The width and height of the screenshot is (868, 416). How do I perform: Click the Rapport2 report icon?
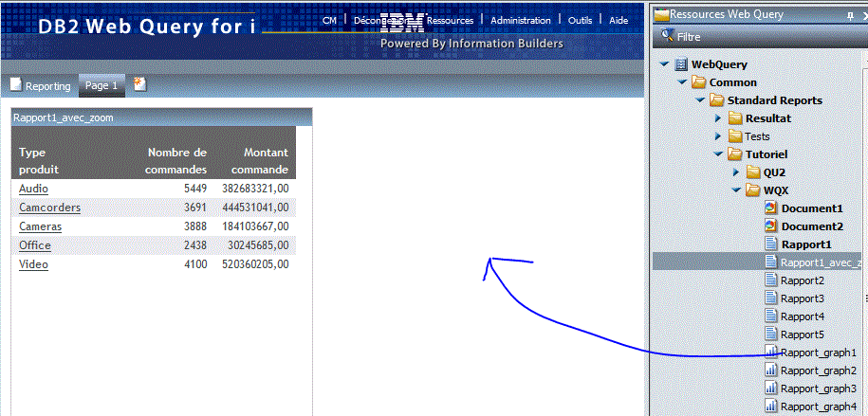(771, 280)
